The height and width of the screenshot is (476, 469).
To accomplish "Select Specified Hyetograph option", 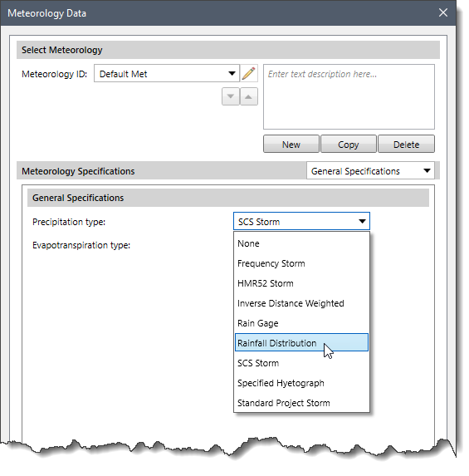I will click(301, 383).
